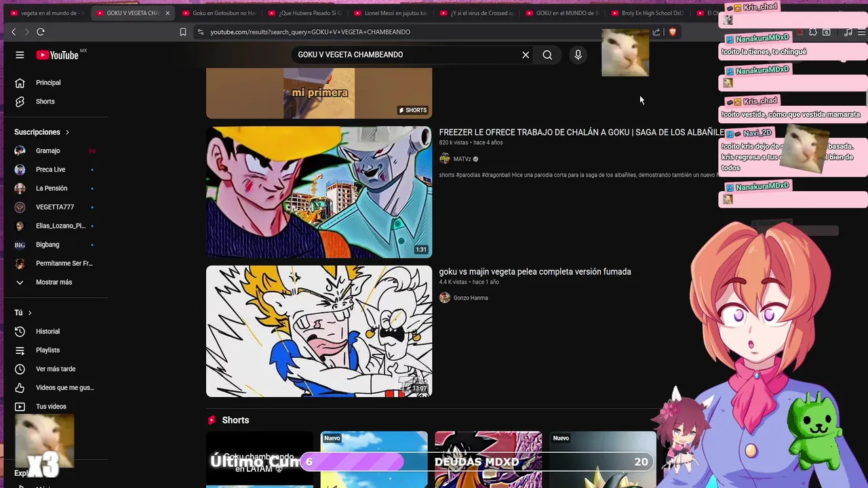This screenshot has height=488, width=868.
Task: Click '4.4 K vistas · hace 1 año' text
Action: coord(469,282)
